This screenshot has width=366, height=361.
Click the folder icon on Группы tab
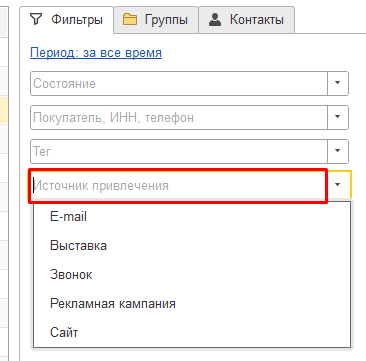click(x=130, y=19)
